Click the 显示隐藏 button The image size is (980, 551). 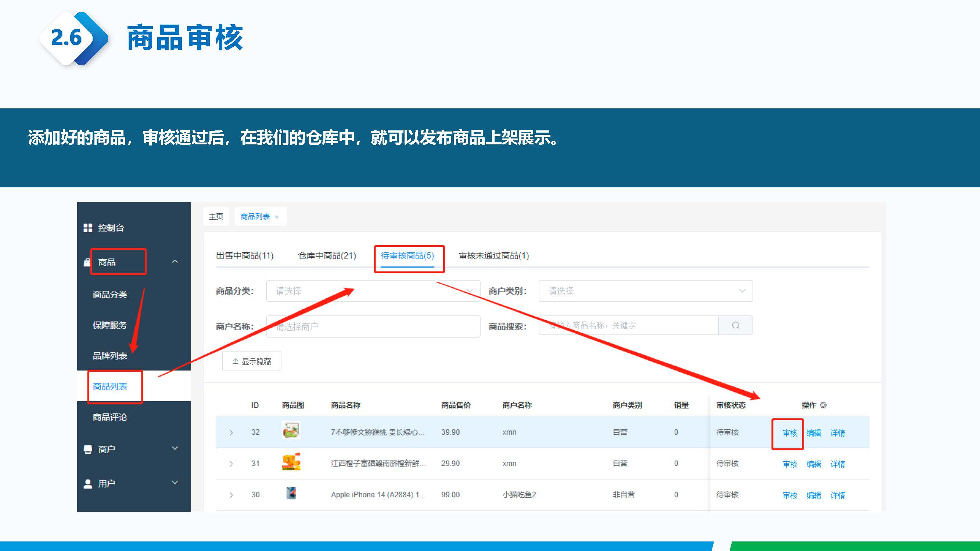point(251,361)
